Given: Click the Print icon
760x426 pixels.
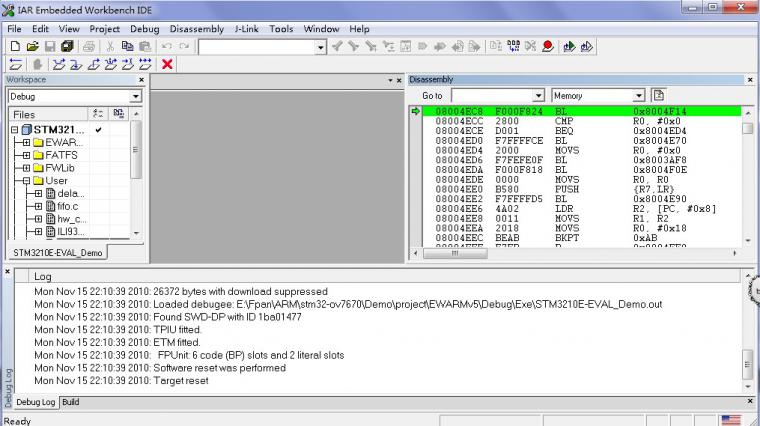Looking at the screenshot, I should pos(88,47).
